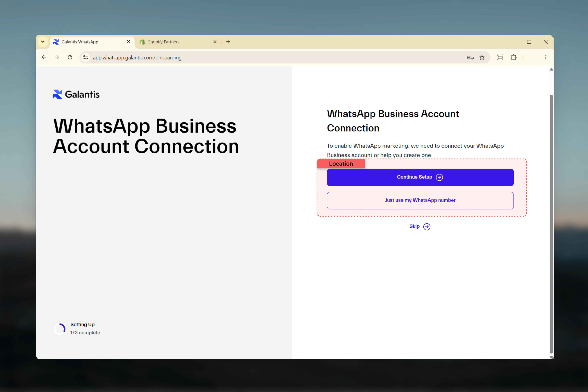
Task: Switch to the Shopify Partners tab
Action: click(x=178, y=42)
